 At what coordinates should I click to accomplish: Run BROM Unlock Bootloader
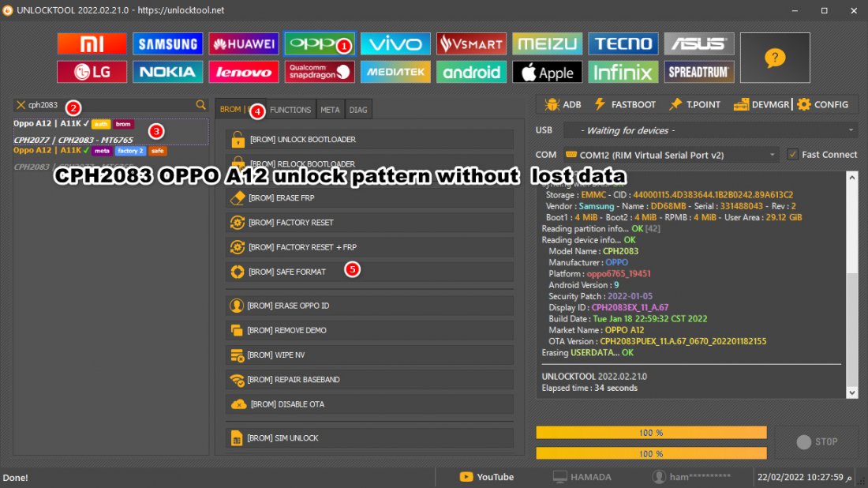[x=369, y=140]
